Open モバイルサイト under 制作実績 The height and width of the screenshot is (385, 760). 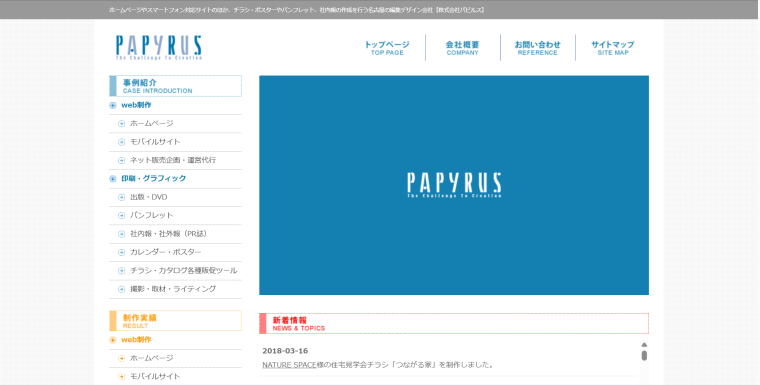(x=155, y=377)
